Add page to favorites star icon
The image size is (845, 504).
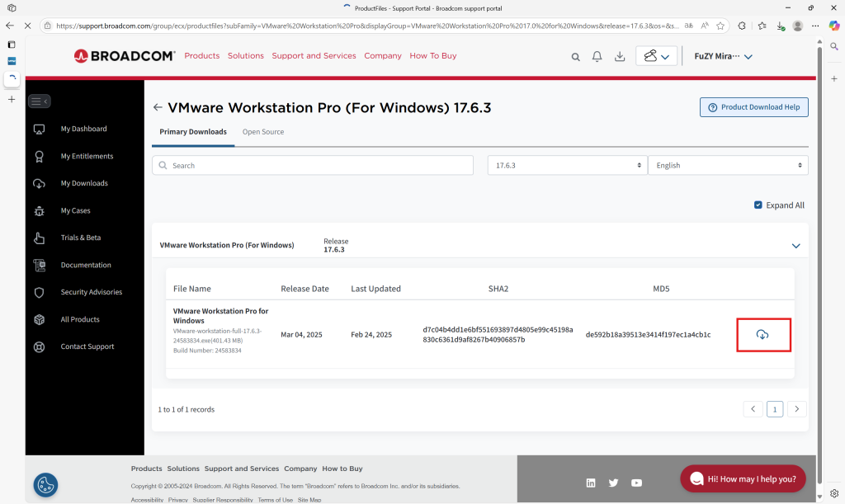tap(720, 26)
